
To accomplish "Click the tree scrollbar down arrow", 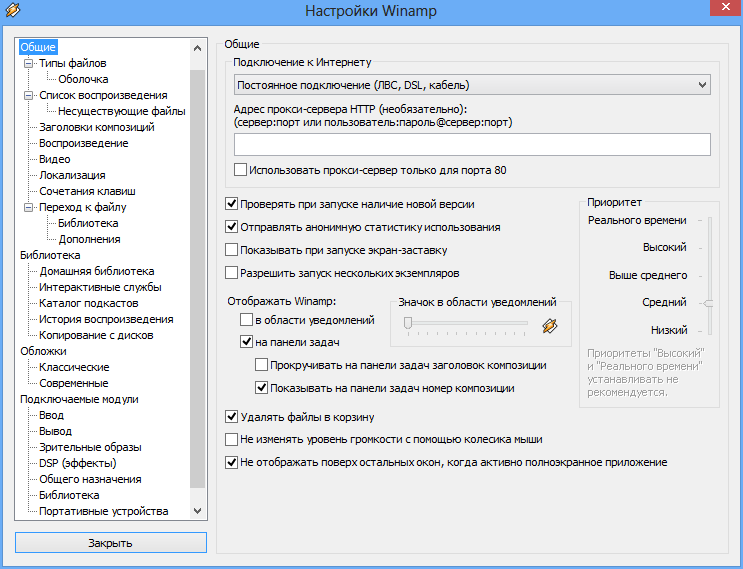I will tap(198, 511).
